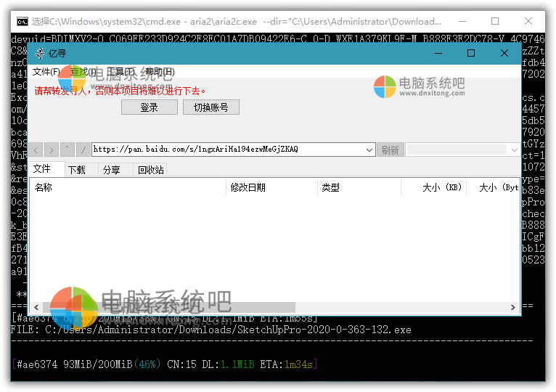Screen dimensions: 556x392
Task: Maximize the cmd.exe window
Action: click(495, 21)
